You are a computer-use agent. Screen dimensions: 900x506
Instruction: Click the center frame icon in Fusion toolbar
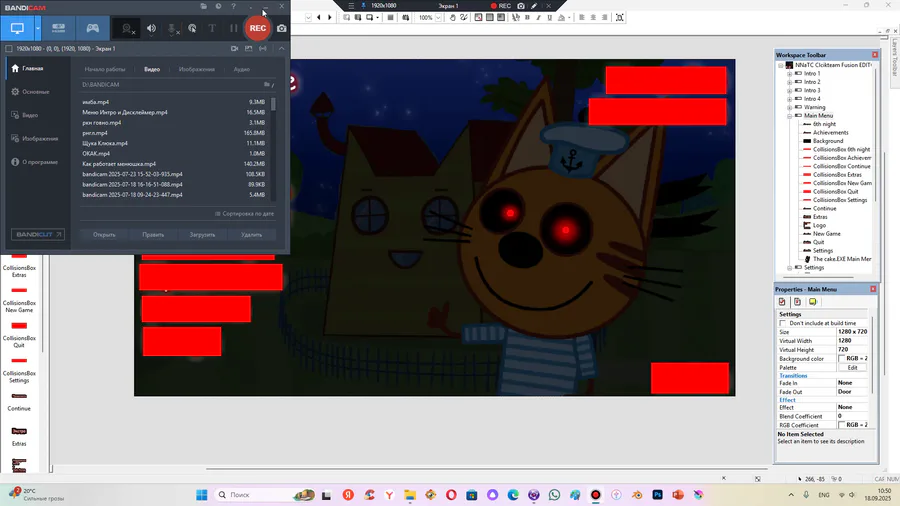click(619, 18)
